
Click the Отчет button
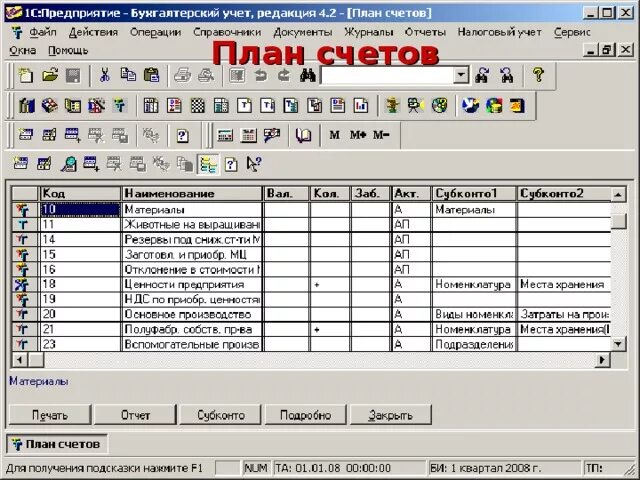(135, 415)
